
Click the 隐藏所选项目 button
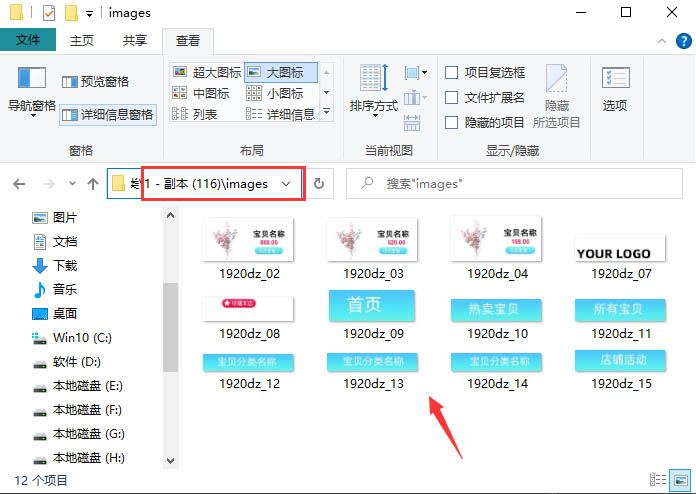coord(556,96)
